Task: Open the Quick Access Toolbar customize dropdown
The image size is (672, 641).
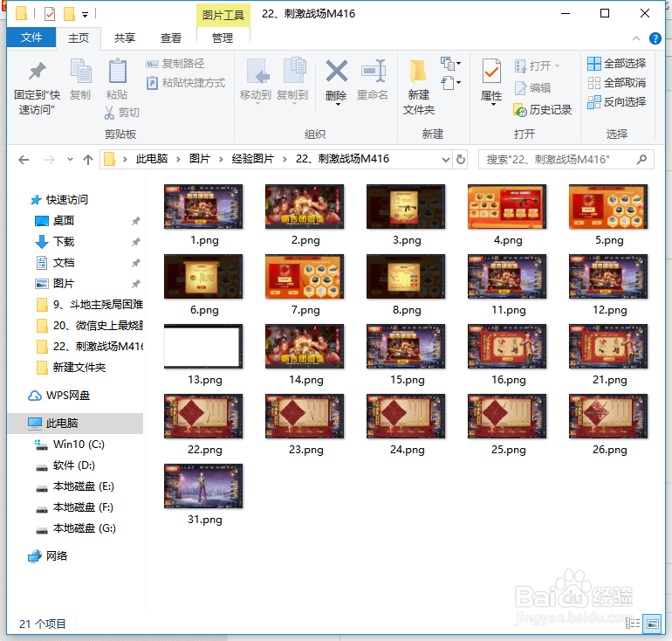Action: 86,15
